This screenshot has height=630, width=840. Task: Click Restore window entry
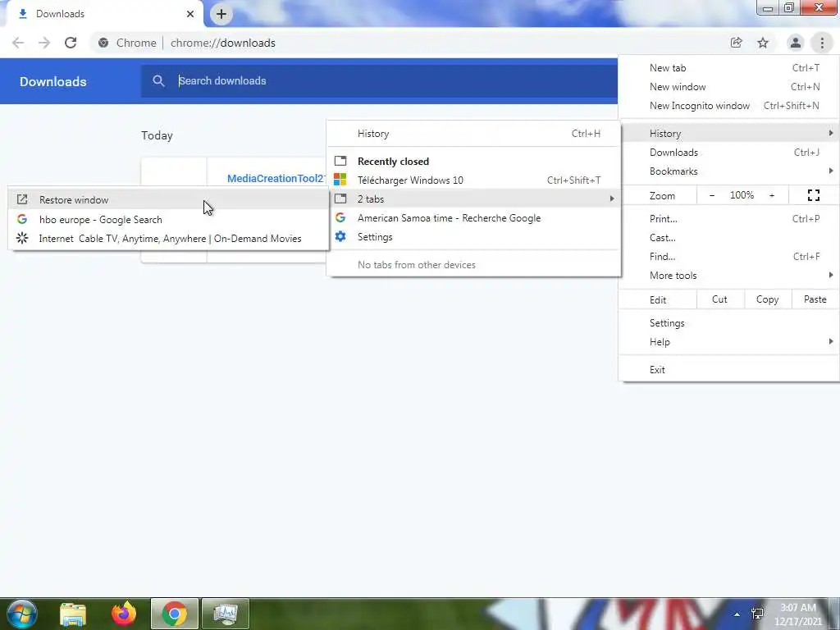click(x=168, y=200)
